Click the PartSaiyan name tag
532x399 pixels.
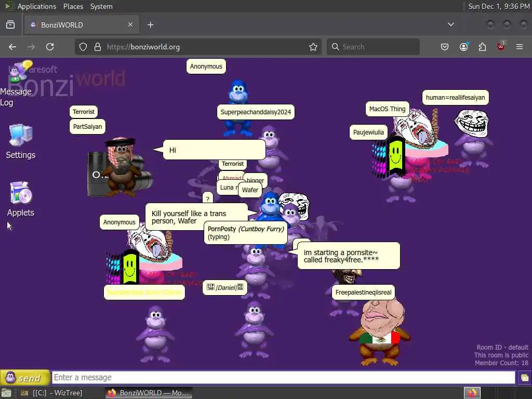87,127
